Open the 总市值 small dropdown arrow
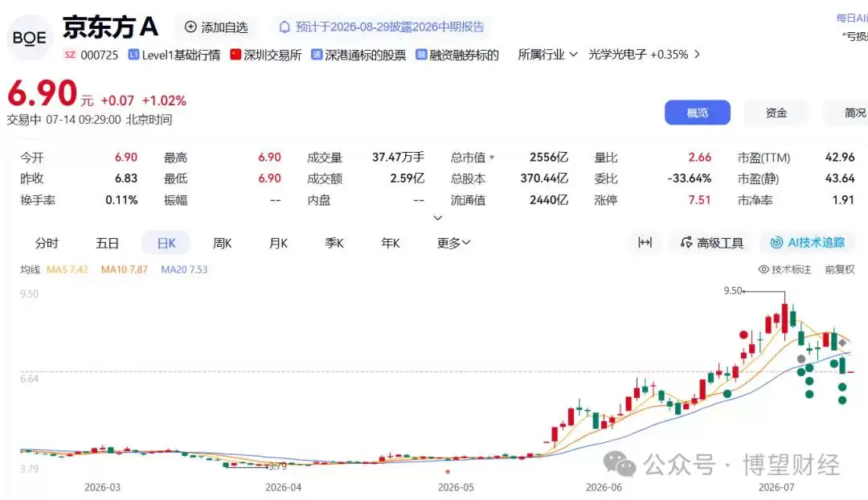Viewport: 868px width, 500px height. (492, 158)
